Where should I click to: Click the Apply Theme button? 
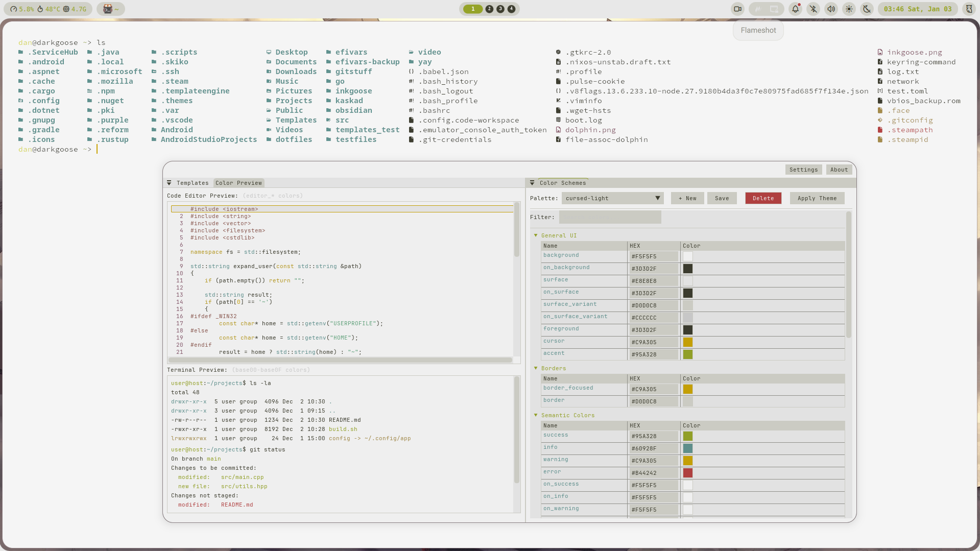pyautogui.click(x=817, y=198)
